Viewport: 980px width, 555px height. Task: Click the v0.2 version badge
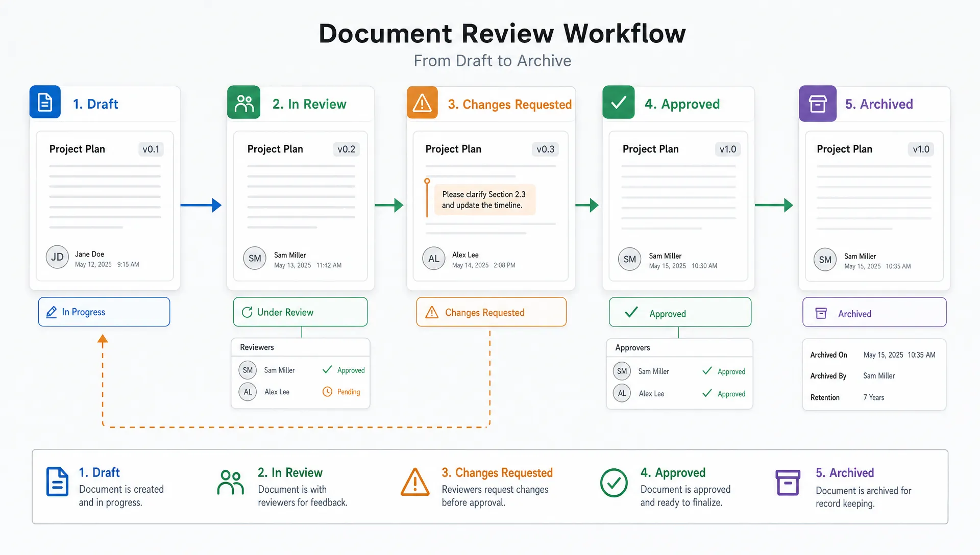[x=347, y=149]
